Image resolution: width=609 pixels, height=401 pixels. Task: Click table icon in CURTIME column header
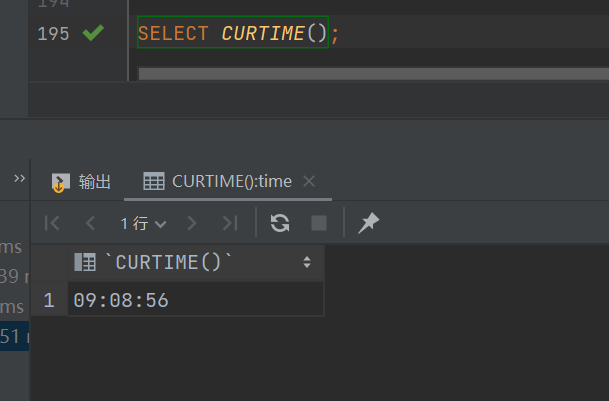(85, 263)
